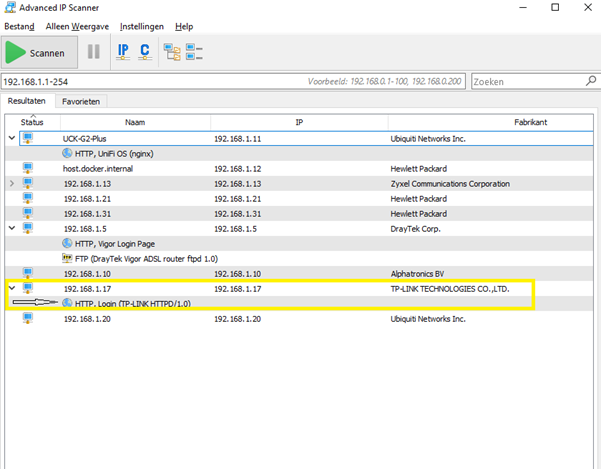
Task: Click the globe icon for TP-LINK HTTPD Login
Action: (x=67, y=303)
